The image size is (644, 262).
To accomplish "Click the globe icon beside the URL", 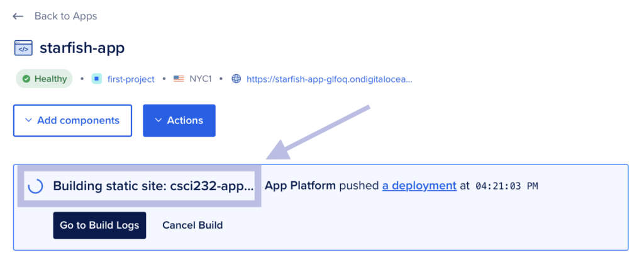I will pyautogui.click(x=236, y=79).
